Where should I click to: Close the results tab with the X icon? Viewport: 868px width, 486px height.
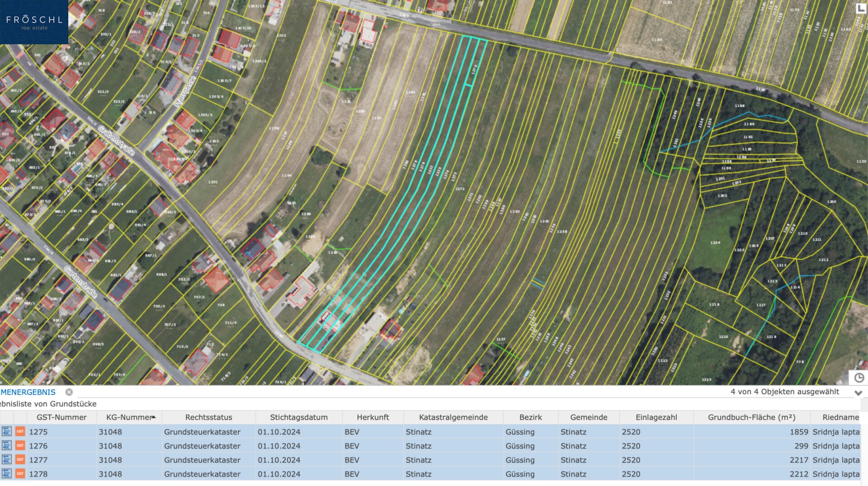69,392
